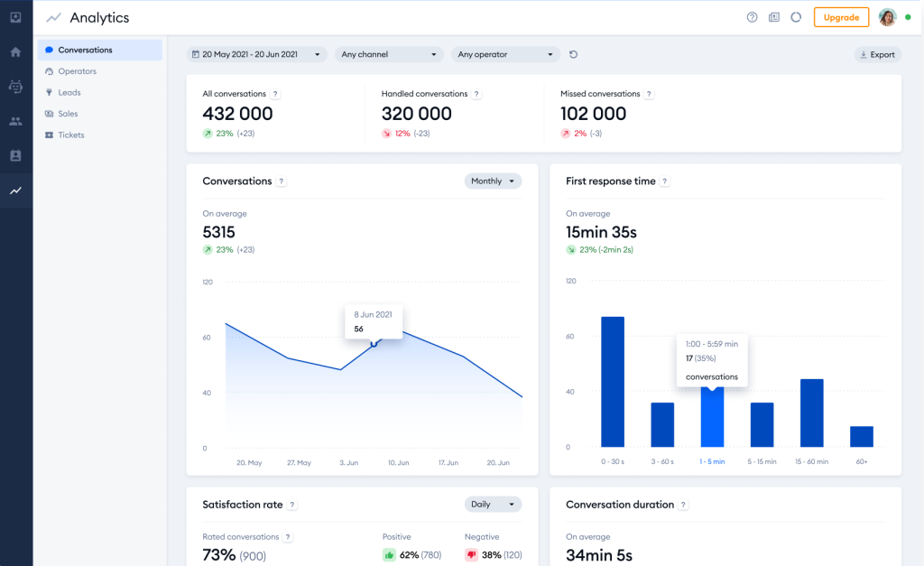Open the inbox icon in the sidebar
This screenshot has width=924, height=566.
15,17
